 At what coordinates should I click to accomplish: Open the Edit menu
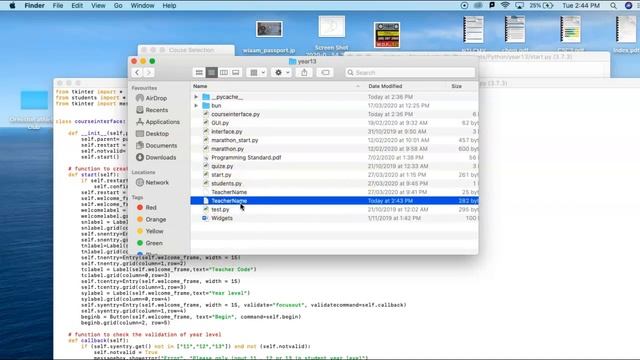(77, 6)
